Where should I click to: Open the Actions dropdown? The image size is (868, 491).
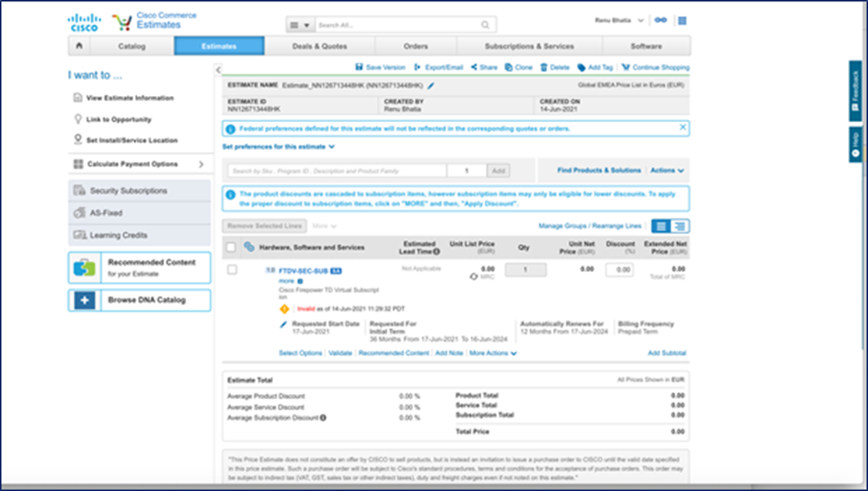point(667,170)
